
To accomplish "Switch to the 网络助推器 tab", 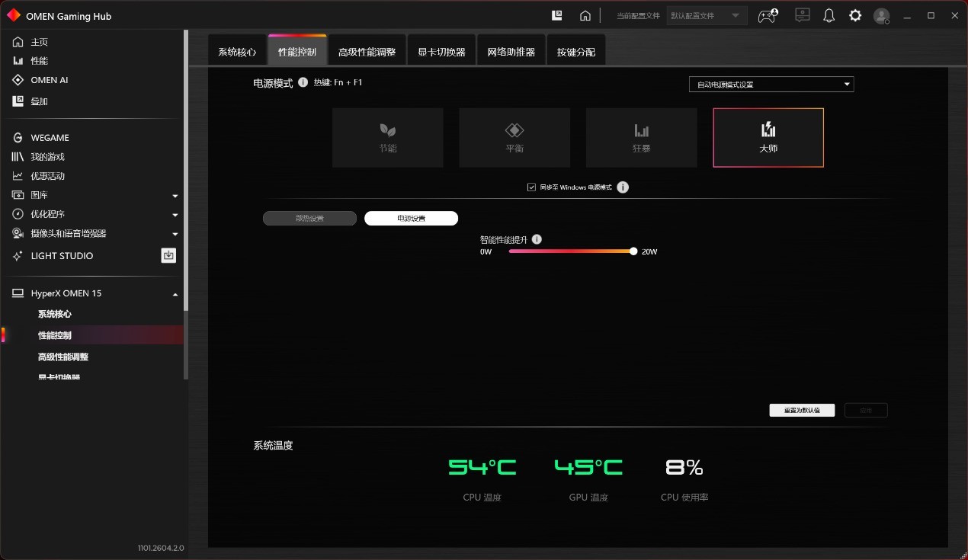I will pos(511,52).
